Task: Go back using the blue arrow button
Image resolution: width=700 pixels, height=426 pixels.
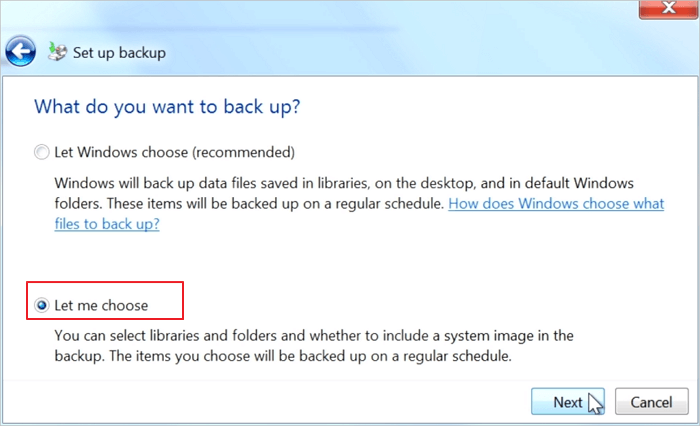Action: pyautogui.click(x=21, y=51)
